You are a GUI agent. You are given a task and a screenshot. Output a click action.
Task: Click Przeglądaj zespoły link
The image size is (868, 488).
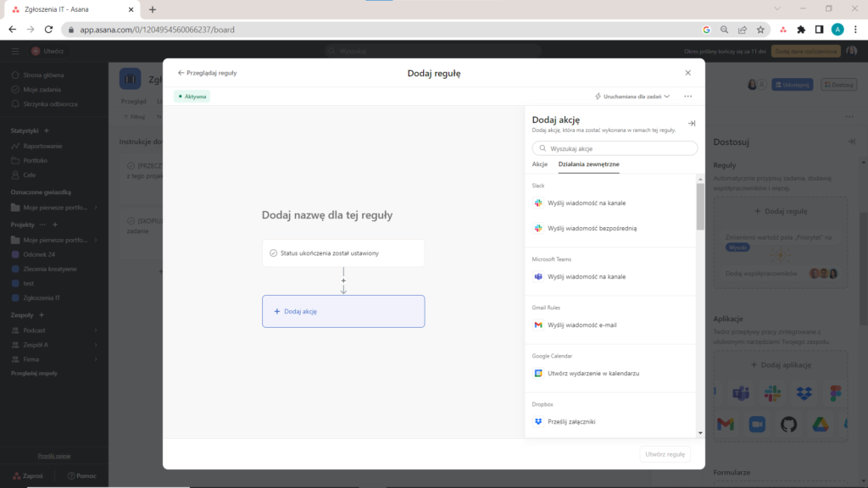34,374
